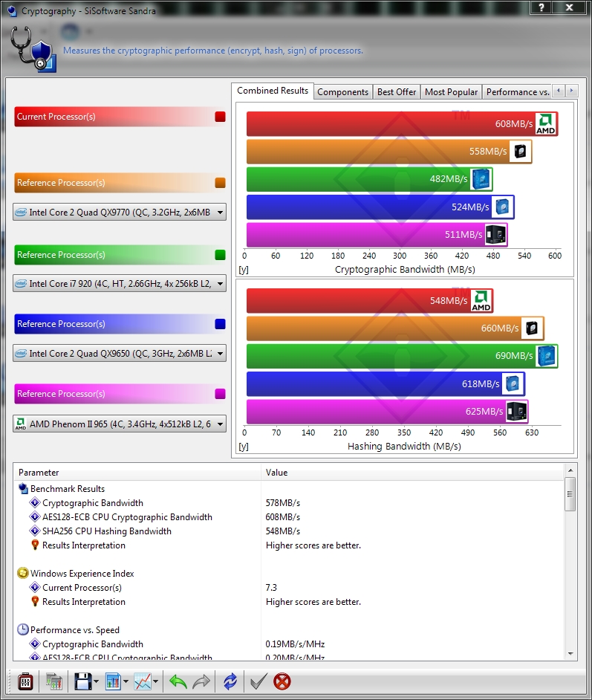Click the bar chart view icon
This screenshot has width=592, height=700.
(x=114, y=681)
